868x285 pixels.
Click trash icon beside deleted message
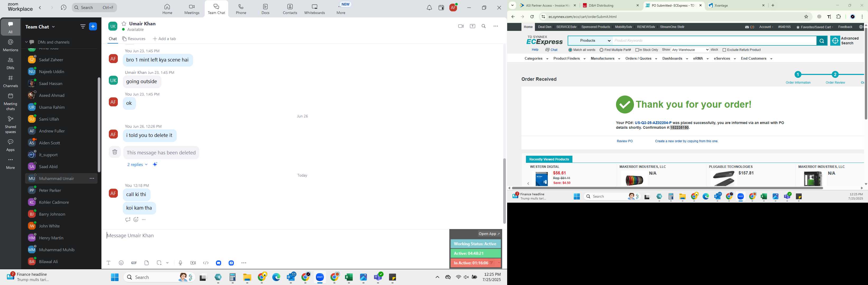115,152
